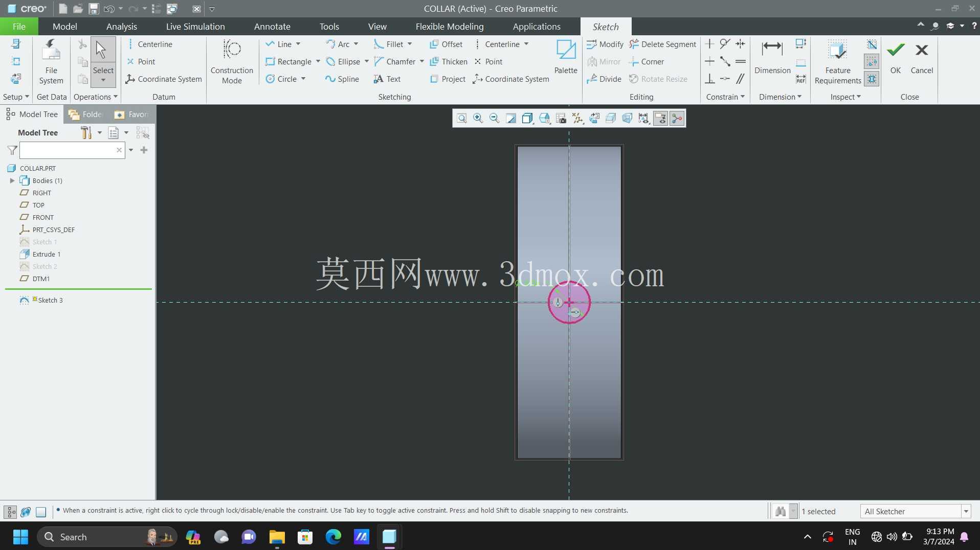Viewport: 980px width, 550px height.
Task: Switch to the View tab
Action: click(377, 27)
